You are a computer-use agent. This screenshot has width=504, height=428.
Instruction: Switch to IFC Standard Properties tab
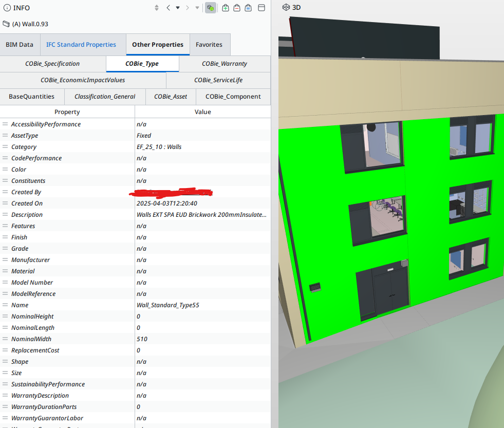click(x=81, y=45)
